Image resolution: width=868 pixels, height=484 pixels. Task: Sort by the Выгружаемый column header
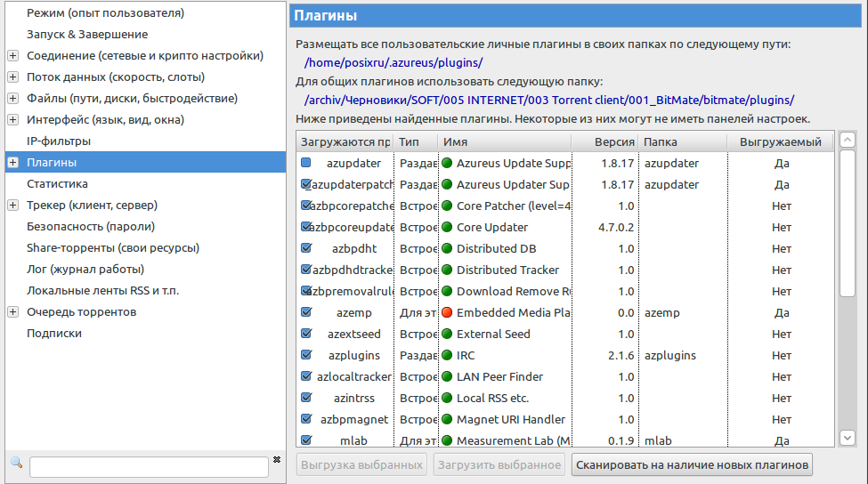pos(781,142)
